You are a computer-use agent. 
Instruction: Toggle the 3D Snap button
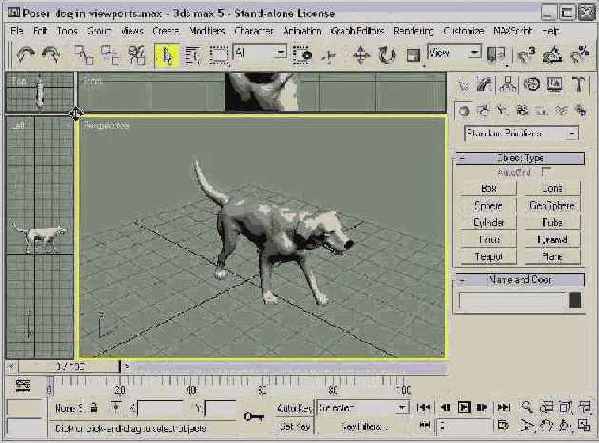[x=526, y=56]
